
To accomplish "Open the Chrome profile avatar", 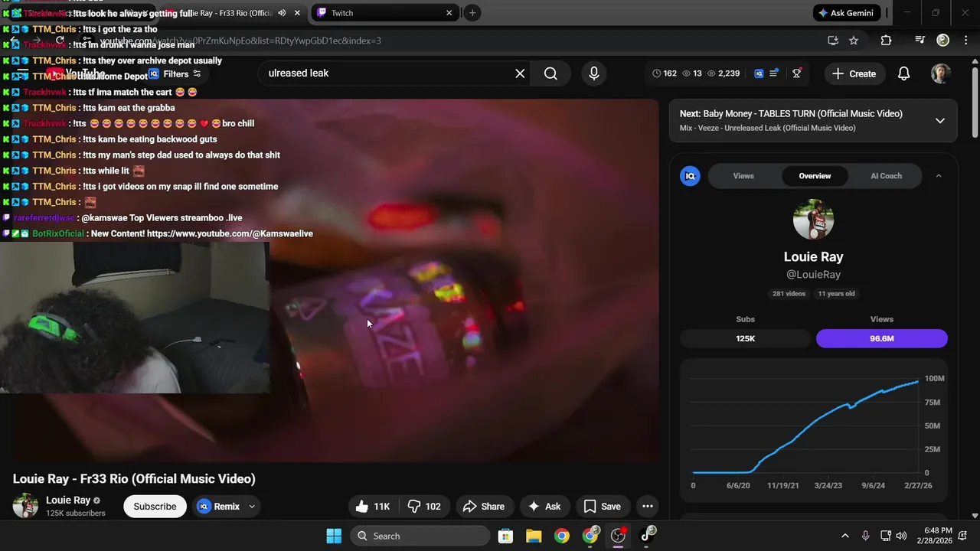I will (943, 41).
